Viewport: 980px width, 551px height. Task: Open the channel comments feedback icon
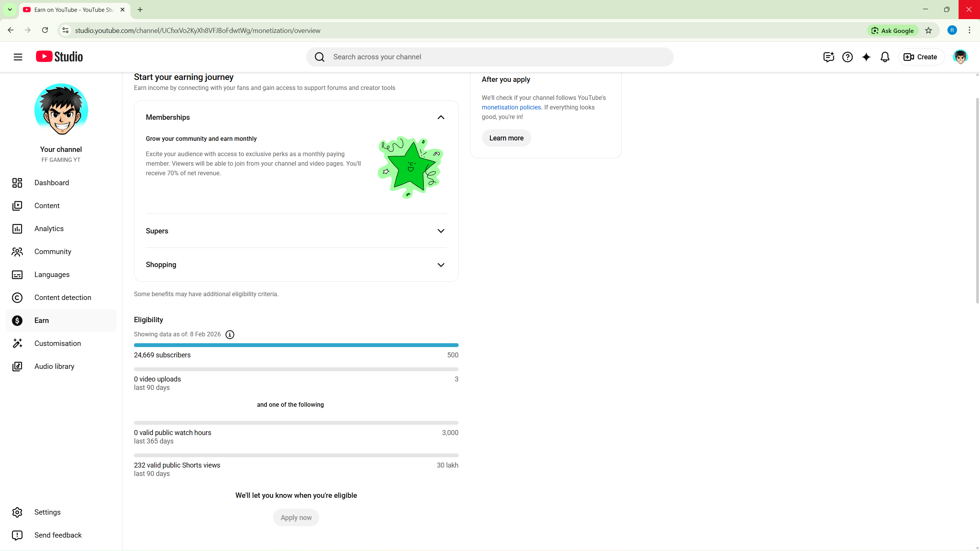click(x=828, y=57)
